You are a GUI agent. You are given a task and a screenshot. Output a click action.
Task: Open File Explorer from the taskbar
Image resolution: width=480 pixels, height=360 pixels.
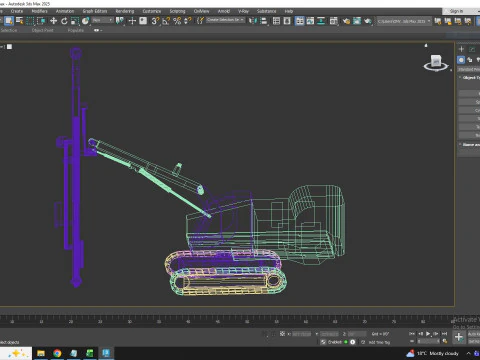coord(41,353)
